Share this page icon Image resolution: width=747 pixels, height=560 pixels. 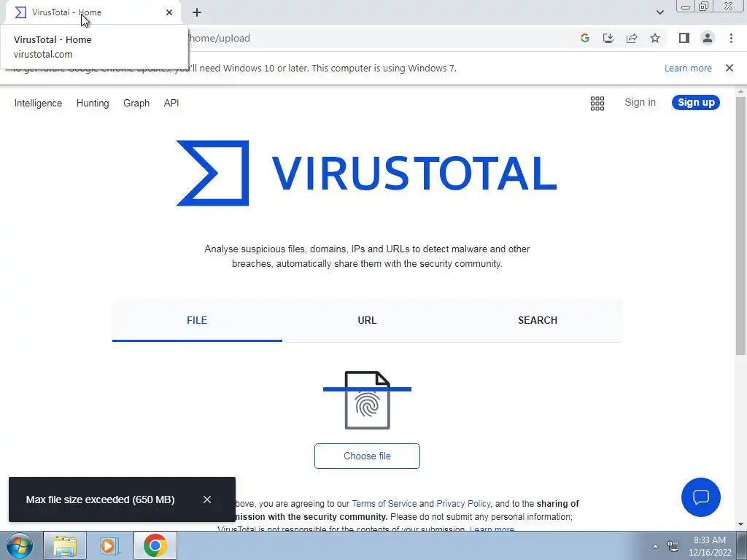pyautogui.click(x=632, y=38)
